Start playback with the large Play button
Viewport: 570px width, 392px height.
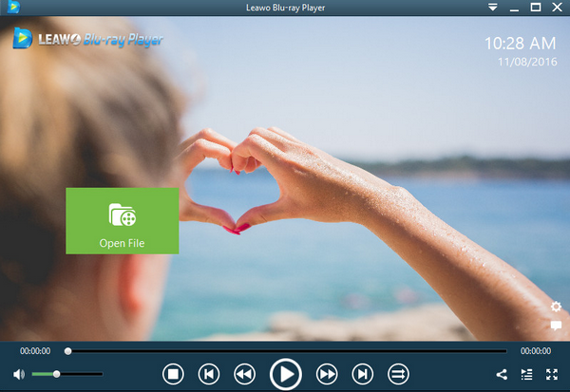(286, 374)
